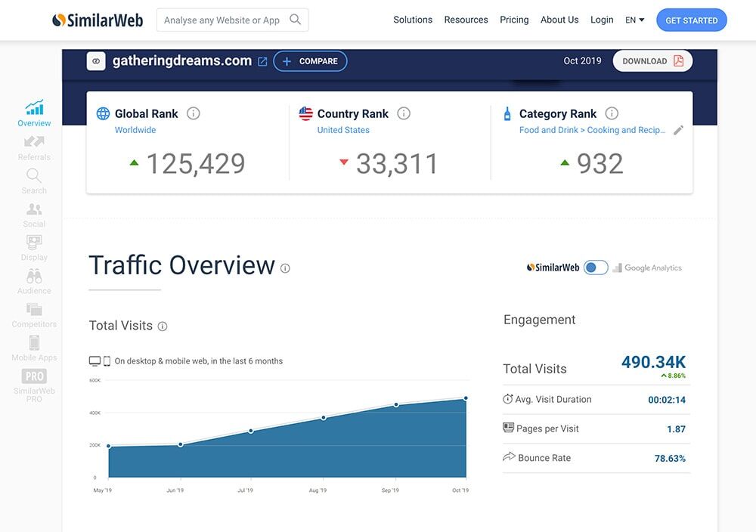
Task: Download the report as PDF
Action: pos(652,61)
